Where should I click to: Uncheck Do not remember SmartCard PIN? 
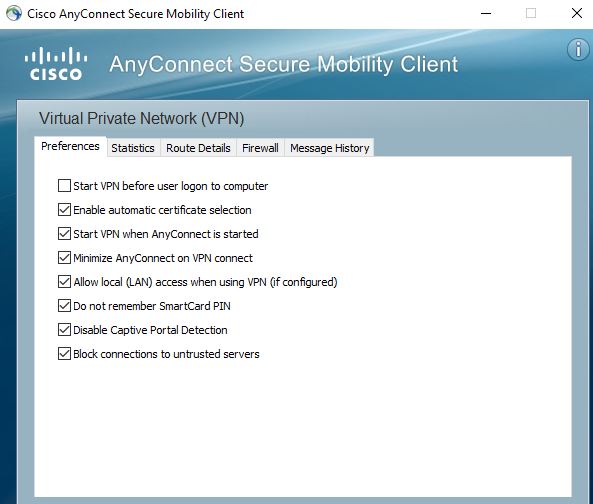tap(64, 306)
